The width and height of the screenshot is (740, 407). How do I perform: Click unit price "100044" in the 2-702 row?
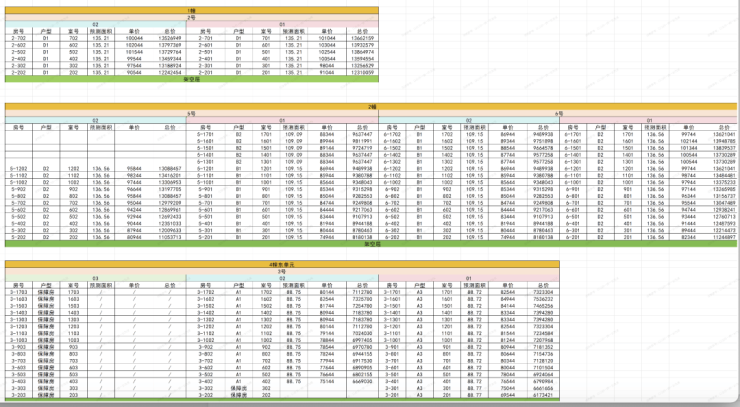coord(134,38)
